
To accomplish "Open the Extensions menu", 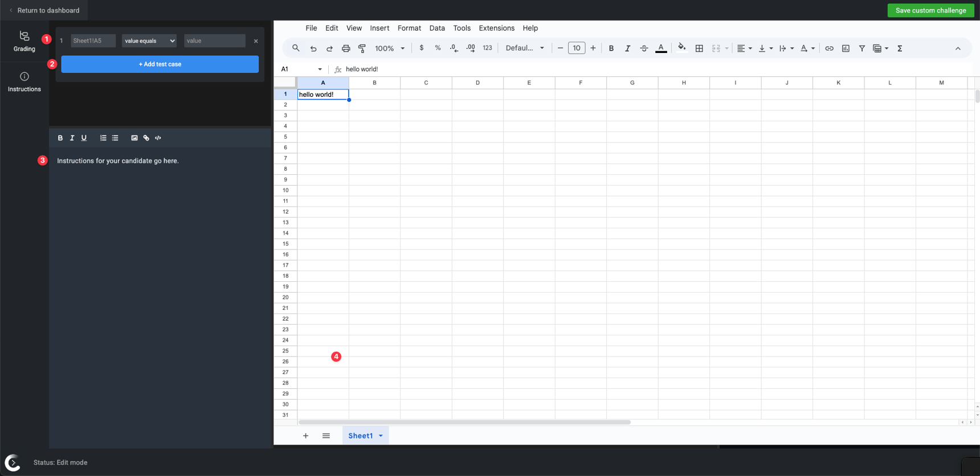I will pyautogui.click(x=496, y=28).
